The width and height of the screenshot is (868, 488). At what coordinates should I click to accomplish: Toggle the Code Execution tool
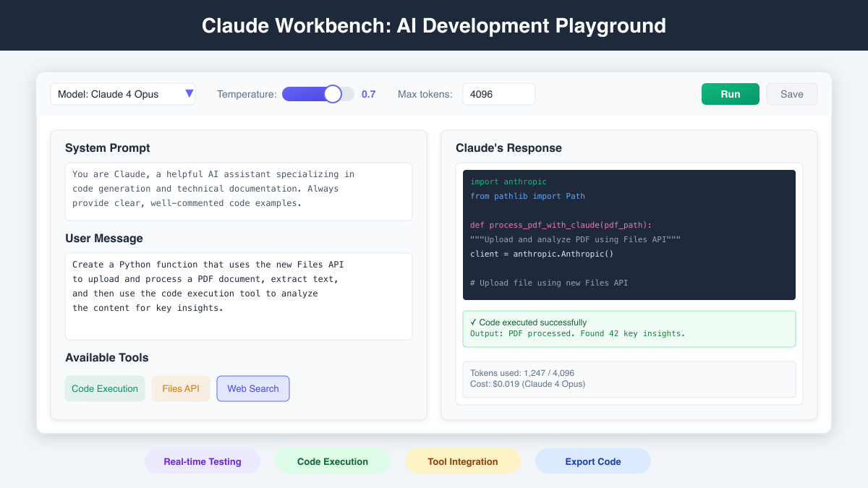(x=104, y=388)
